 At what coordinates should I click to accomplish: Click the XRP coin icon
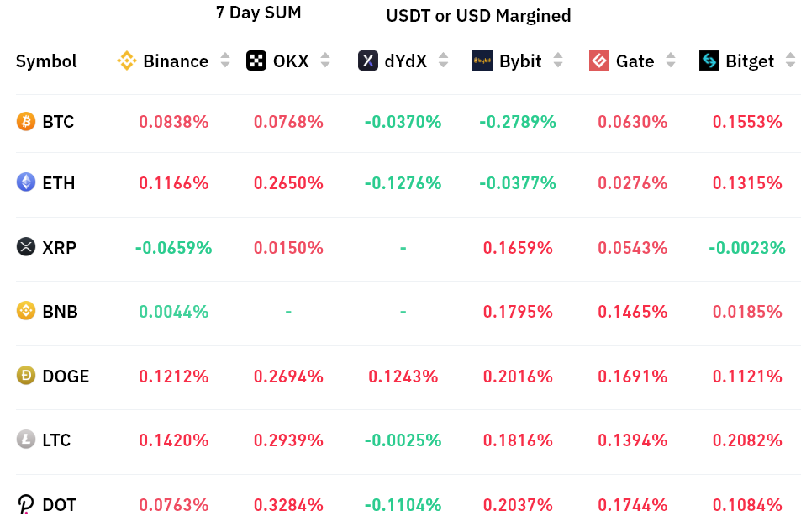point(26,247)
